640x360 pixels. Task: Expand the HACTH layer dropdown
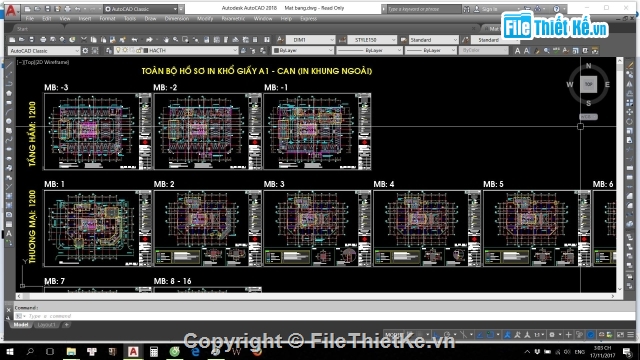pos(176,50)
